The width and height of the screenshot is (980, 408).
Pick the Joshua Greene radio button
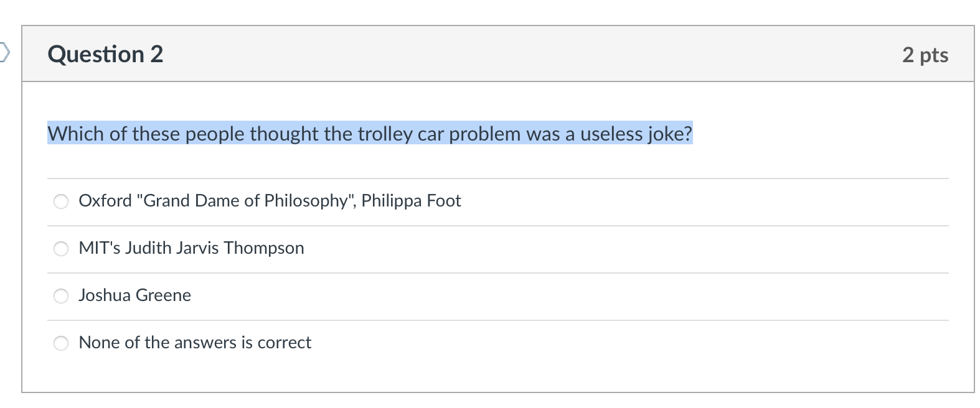point(61,296)
